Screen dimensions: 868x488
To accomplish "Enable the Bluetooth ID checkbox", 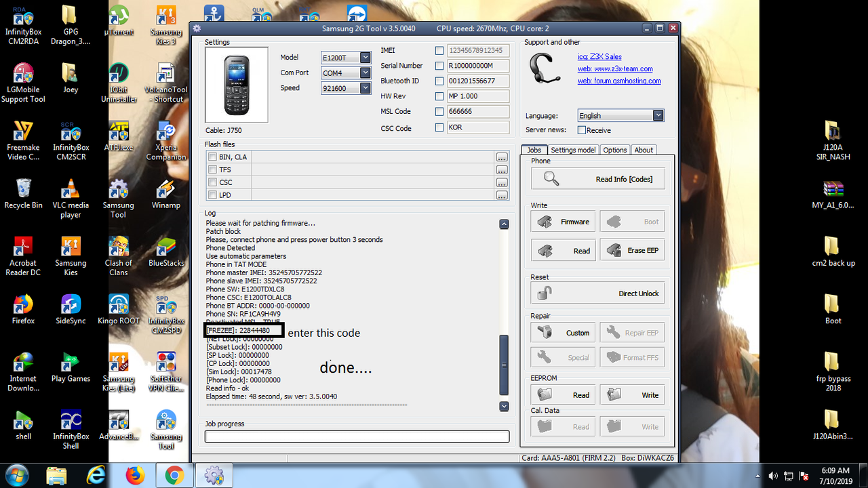I will (439, 81).
